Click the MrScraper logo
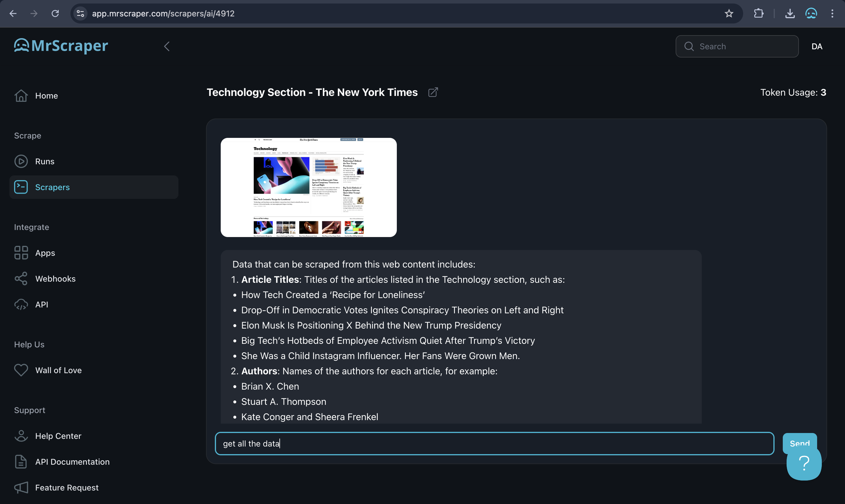 coord(61,45)
